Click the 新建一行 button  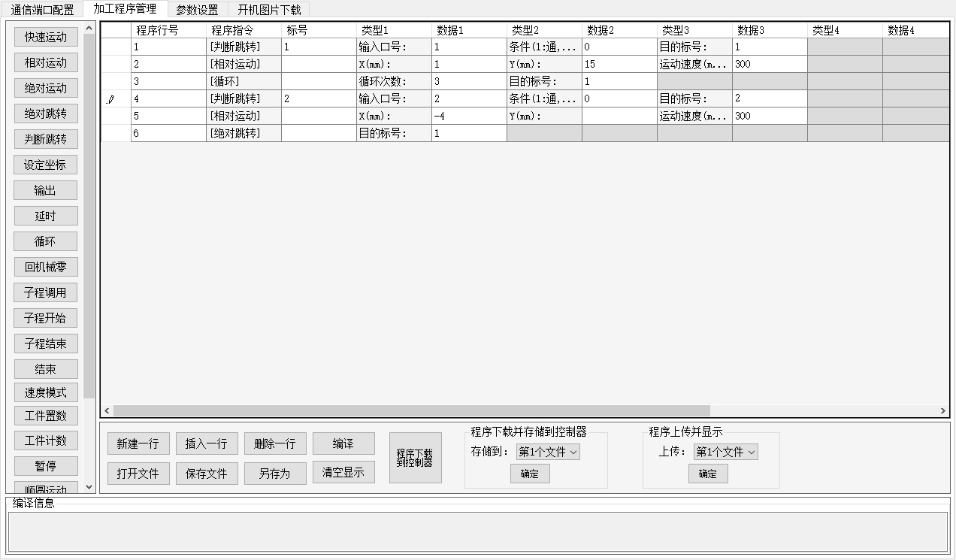(138, 443)
